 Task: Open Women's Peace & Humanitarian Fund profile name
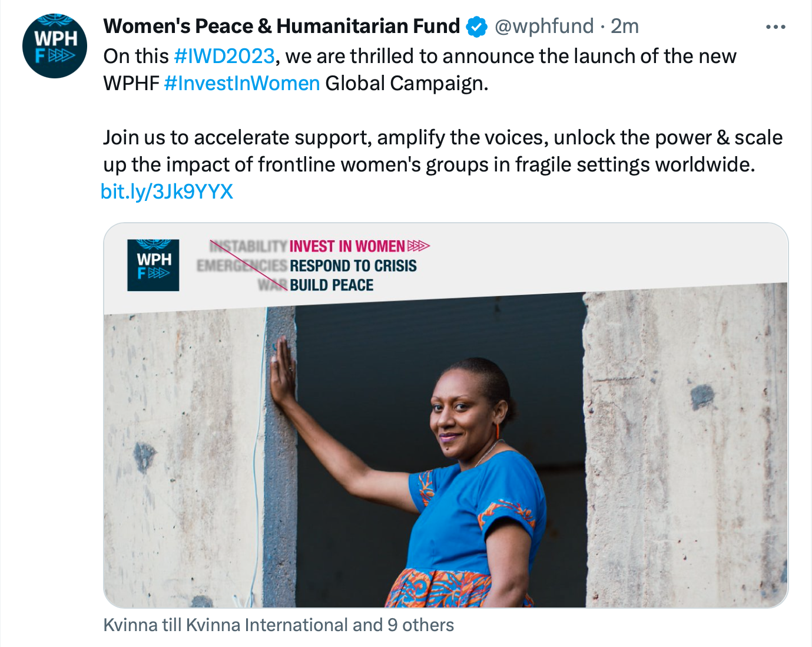point(281,27)
